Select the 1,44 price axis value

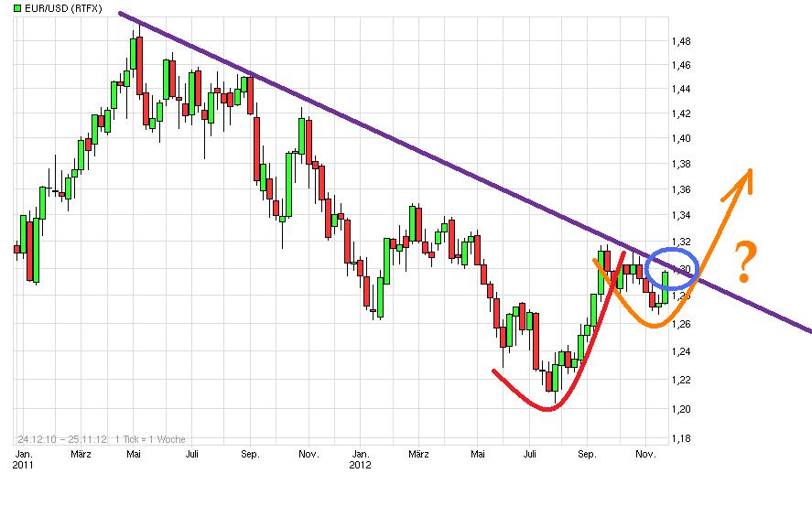pyautogui.click(x=681, y=89)
